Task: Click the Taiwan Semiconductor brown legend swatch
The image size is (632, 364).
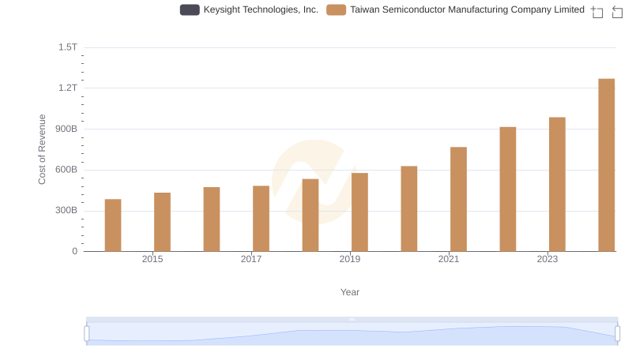Action: 337,9
